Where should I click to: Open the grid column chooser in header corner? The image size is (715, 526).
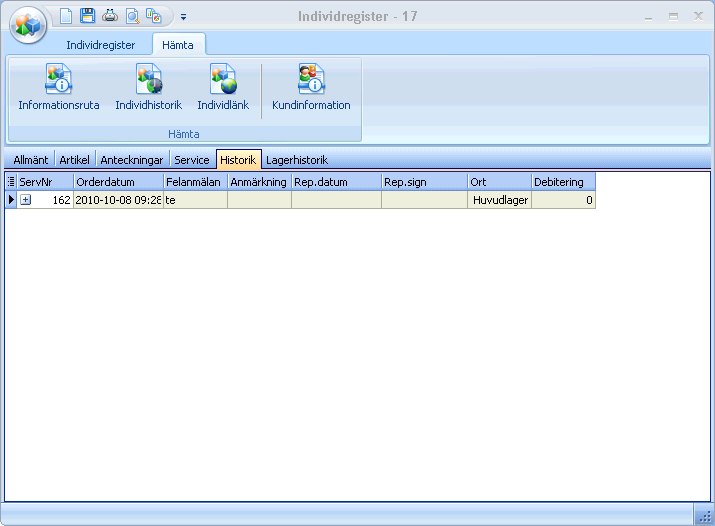click(x=11, y=182)
